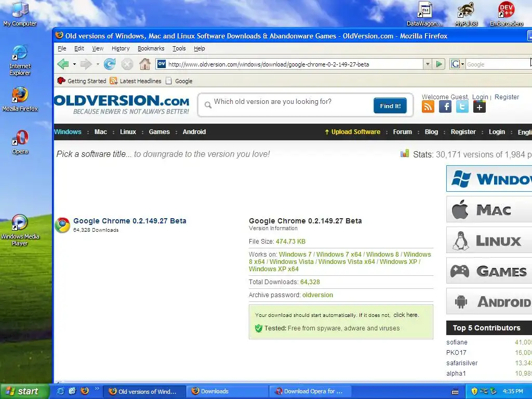Launch Firefox from quick launch bar
This screenshot has width=532, height=399.
tap(85, 391)
